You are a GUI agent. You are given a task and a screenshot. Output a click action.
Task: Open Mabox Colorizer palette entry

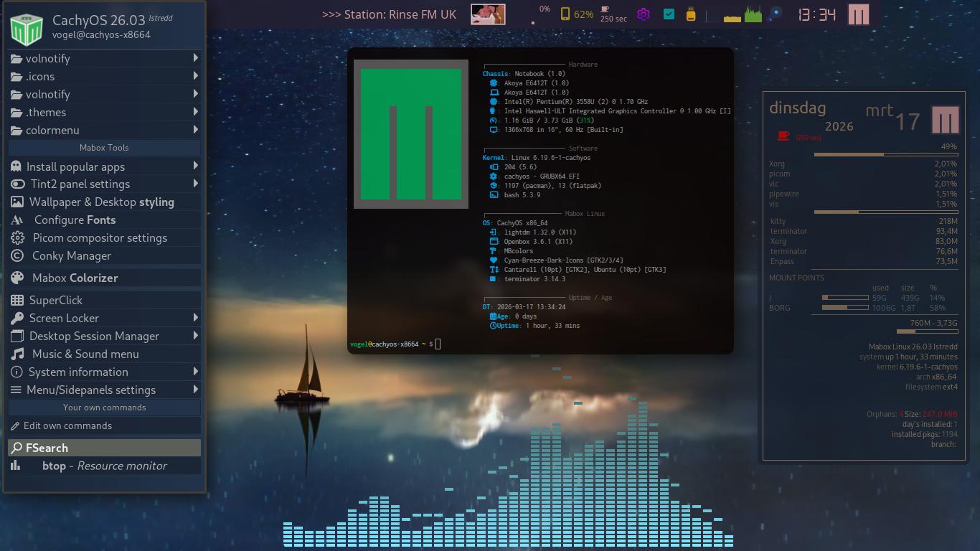point(75,278)
